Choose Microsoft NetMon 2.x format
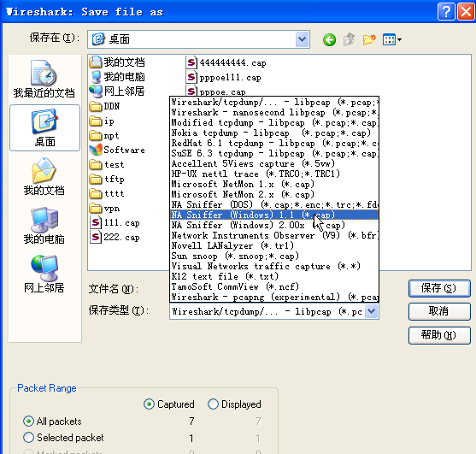 274,194
